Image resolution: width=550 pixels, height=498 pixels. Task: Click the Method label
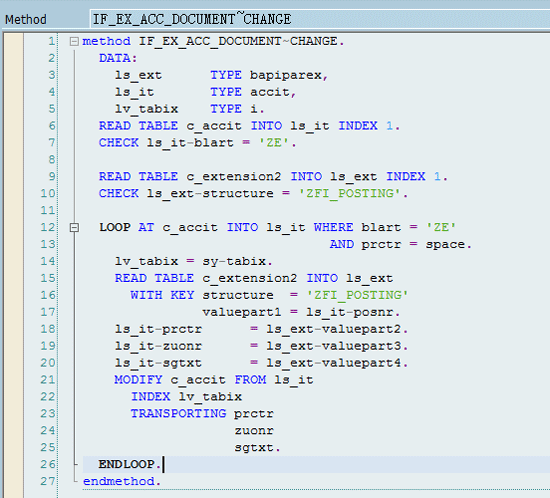coord(26,19)
